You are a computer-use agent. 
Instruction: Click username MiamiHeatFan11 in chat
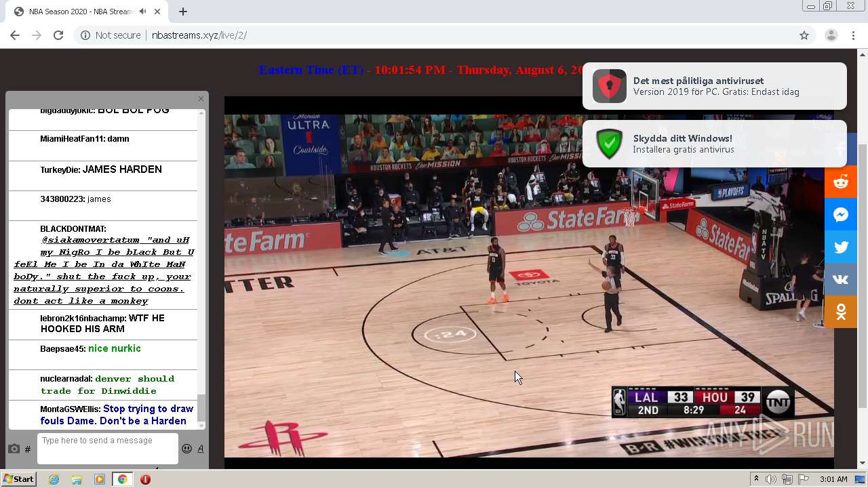coord(72,139)
